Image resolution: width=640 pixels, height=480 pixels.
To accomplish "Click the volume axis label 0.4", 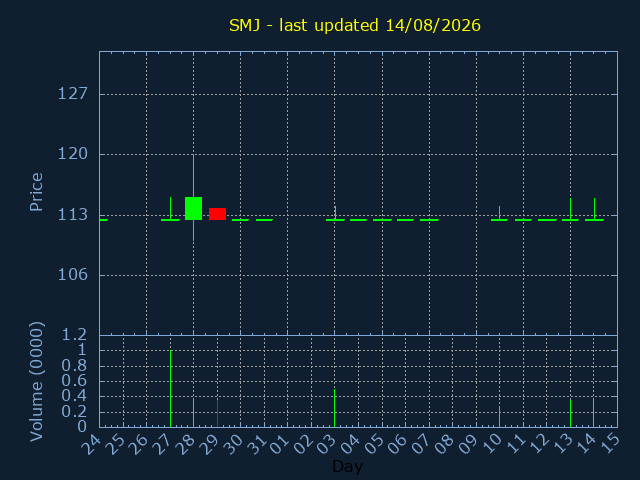I will click(74, 396).
